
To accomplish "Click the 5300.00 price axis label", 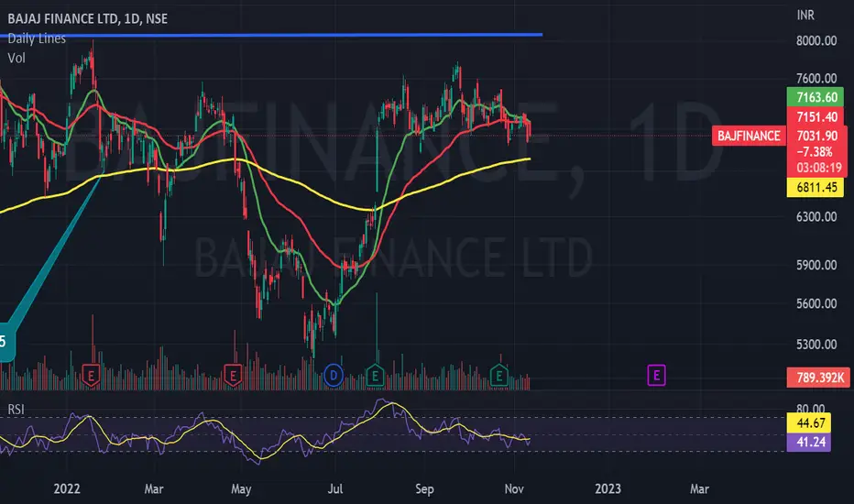I will pyautogui.click(x=816, y=345).
